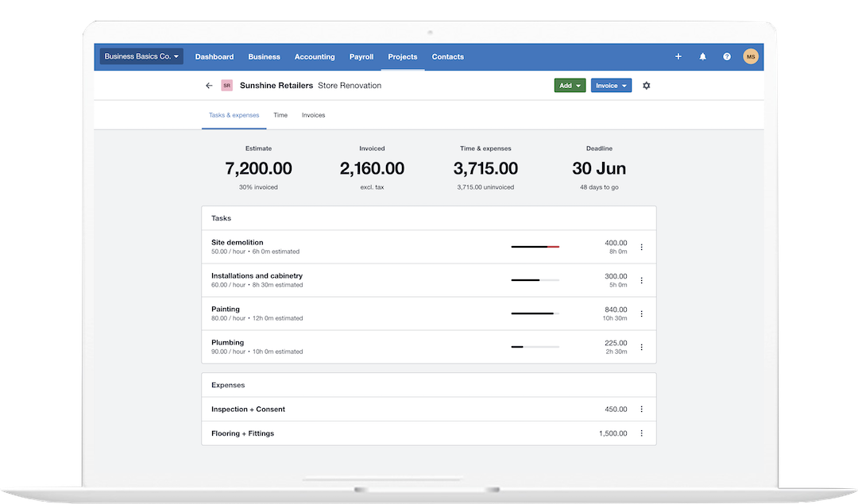Click the Painting task progress bar
This screenshot has height=504, width=858.
point(534,313)
